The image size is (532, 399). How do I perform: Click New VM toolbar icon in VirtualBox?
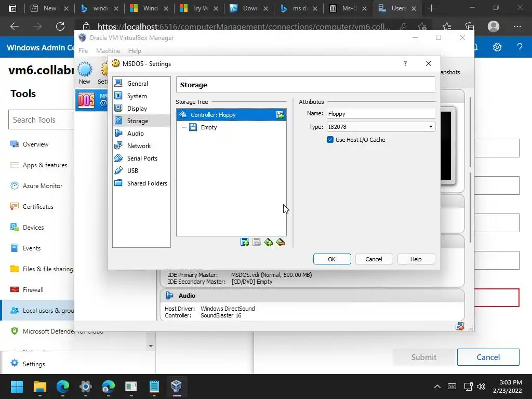(x=85, y=73)
